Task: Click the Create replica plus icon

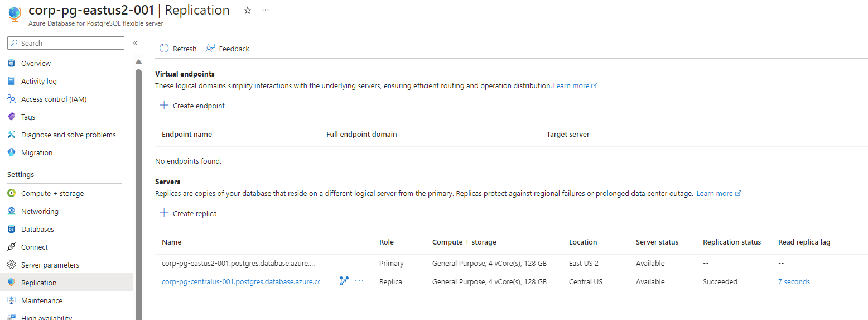Action: [164, 213]
